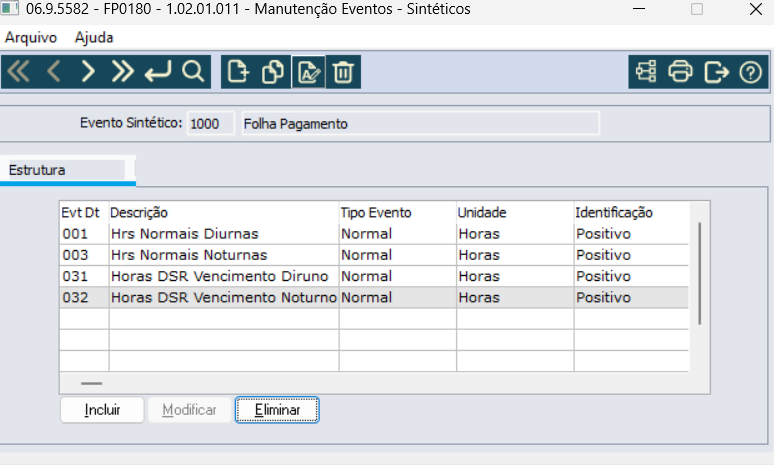The image size is (774, 465).
Task: Open the search magnifier icon
Action: pos(193,72)
